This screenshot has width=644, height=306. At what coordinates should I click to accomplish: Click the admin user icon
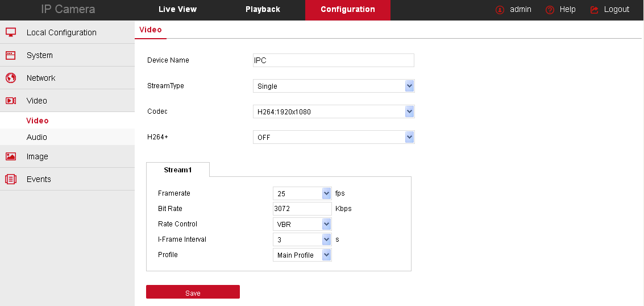[500, 10]
